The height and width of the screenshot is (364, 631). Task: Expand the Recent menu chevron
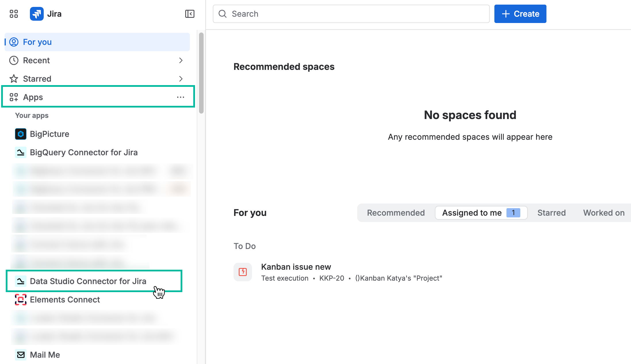coord(181,60)
